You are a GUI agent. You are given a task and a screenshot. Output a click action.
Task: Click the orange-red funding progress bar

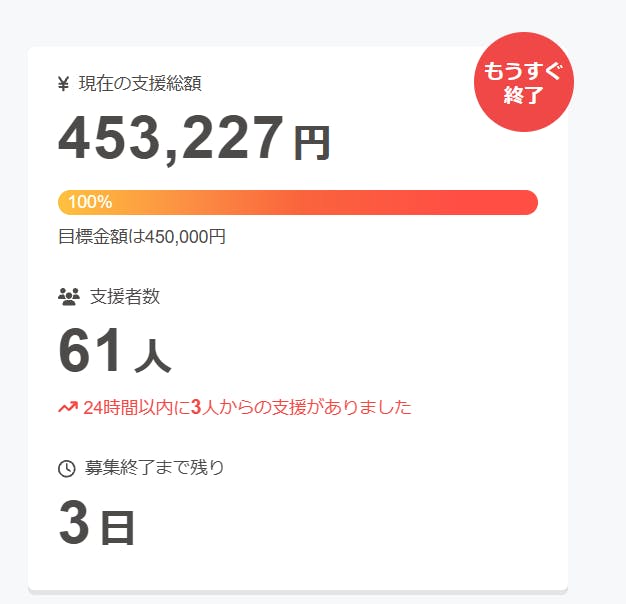click(298, 202)
